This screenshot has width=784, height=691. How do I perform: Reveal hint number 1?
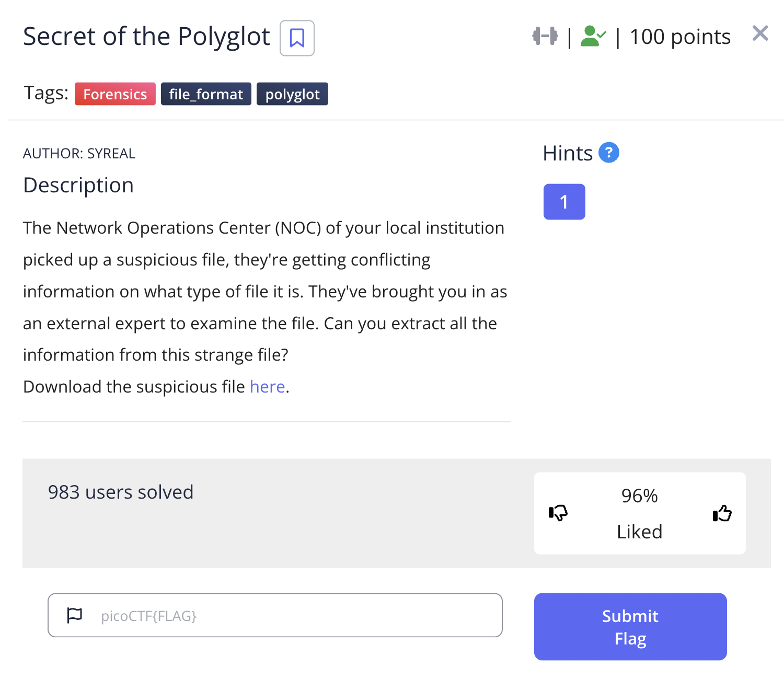tap(564, 202)
